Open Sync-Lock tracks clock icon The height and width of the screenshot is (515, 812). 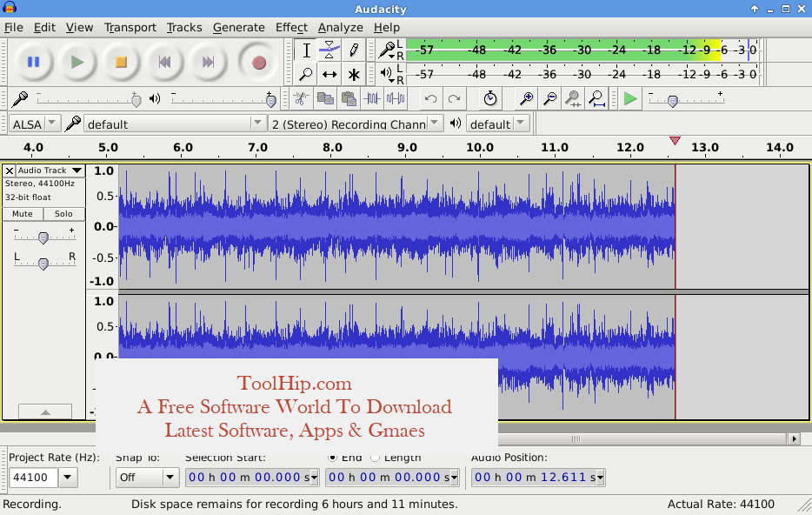[489, 98]
